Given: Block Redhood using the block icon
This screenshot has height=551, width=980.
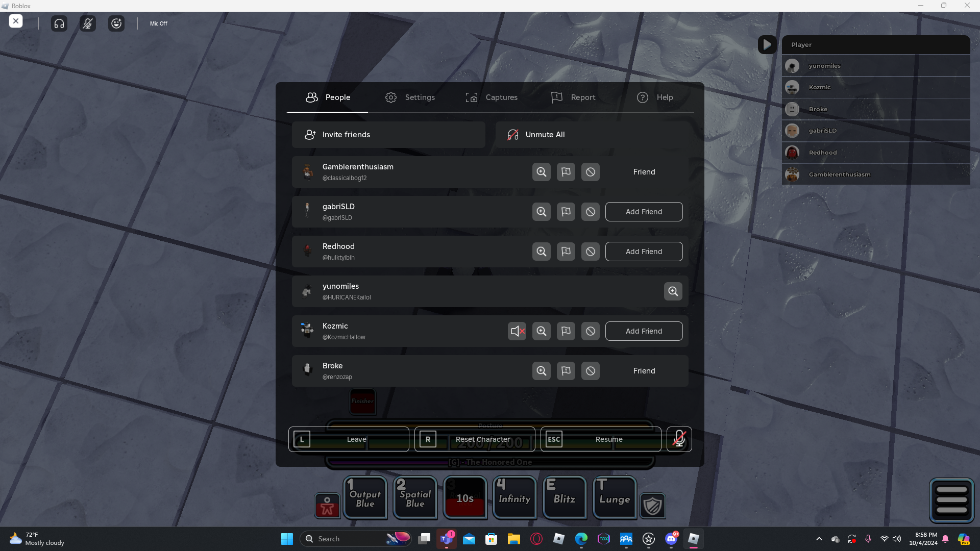Looking at the screenshot, I should [591, 252].
